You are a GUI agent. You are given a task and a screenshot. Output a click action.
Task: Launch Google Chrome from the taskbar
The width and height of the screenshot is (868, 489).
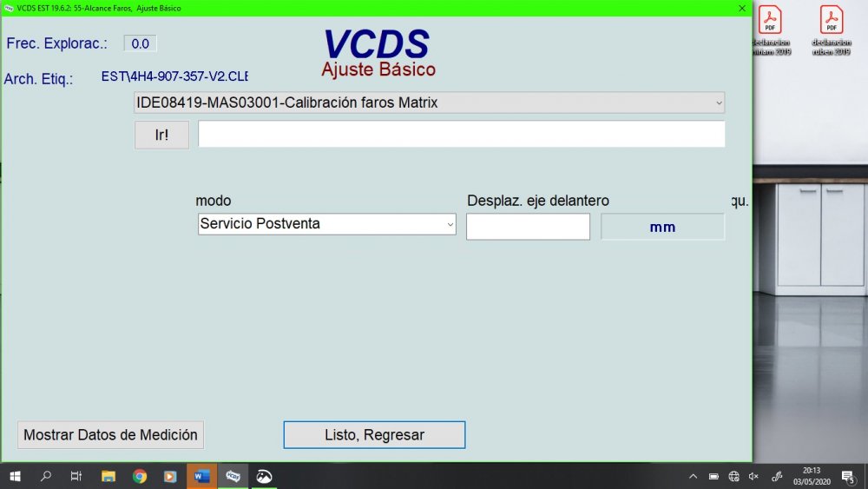point(139,476)
